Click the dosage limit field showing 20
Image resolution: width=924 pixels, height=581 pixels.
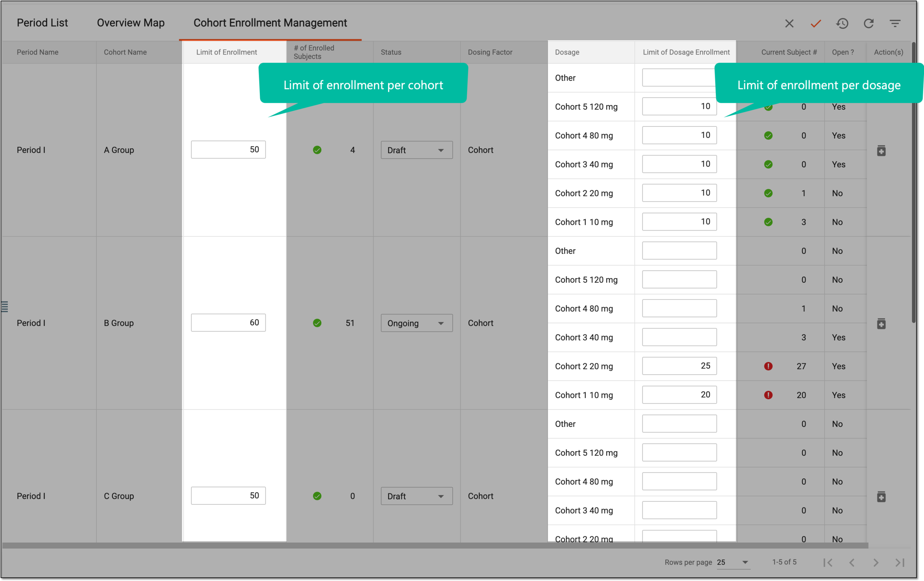pos(679,394)
